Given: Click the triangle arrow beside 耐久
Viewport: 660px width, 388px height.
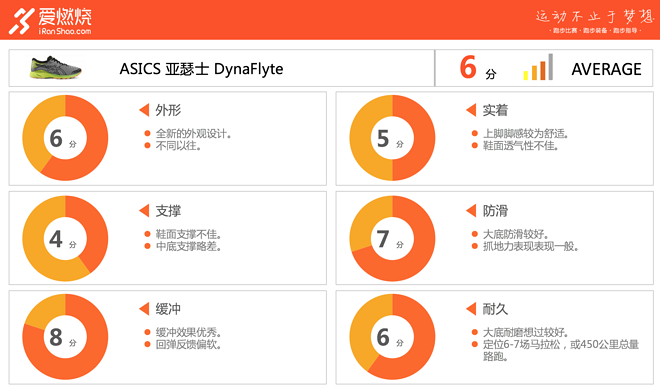Looking at the screenshot, I should [471, 308].
